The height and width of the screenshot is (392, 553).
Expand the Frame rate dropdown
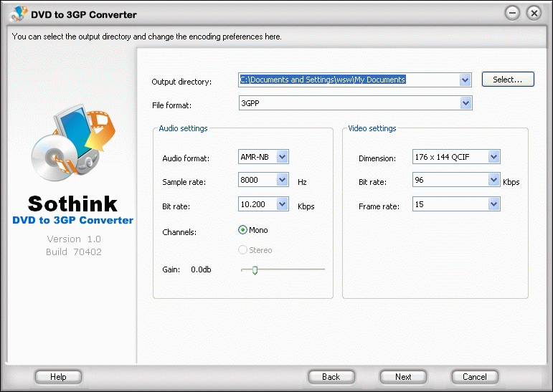pos(493,204)
